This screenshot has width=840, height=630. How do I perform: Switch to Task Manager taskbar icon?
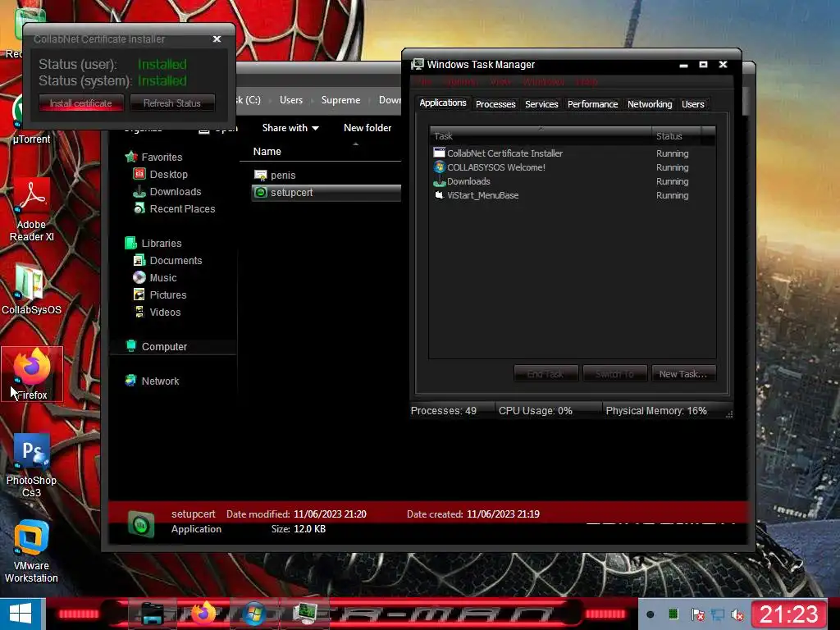click(x=305, y=614)
